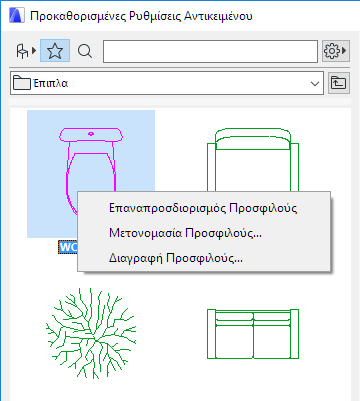Focus the search text field
The width and height of the screenshot is (360, 401).
point(210,51)
